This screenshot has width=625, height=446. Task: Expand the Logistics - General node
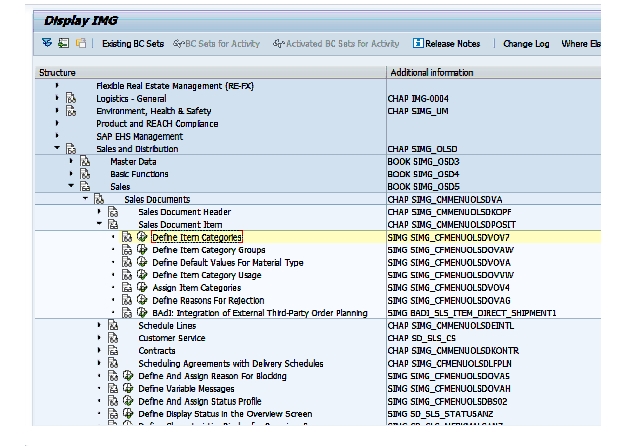click(x=57, y=98)
